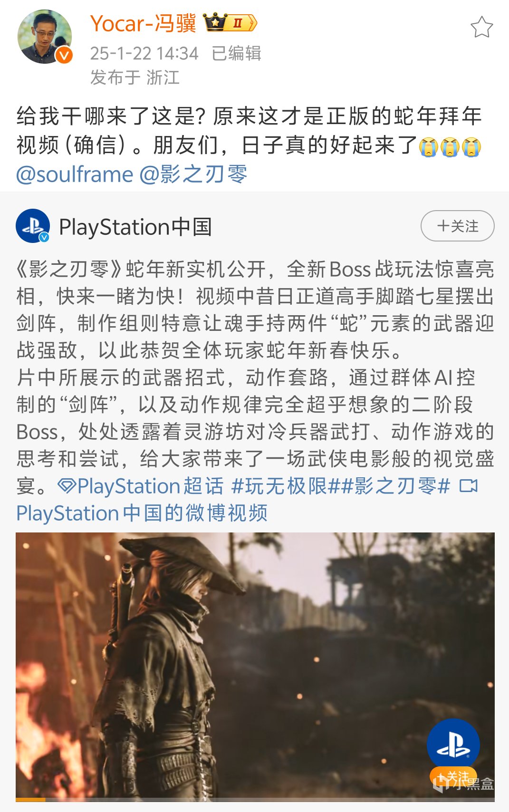
Task: Open the @影之刃零 mention
Action: click(193, 174)
